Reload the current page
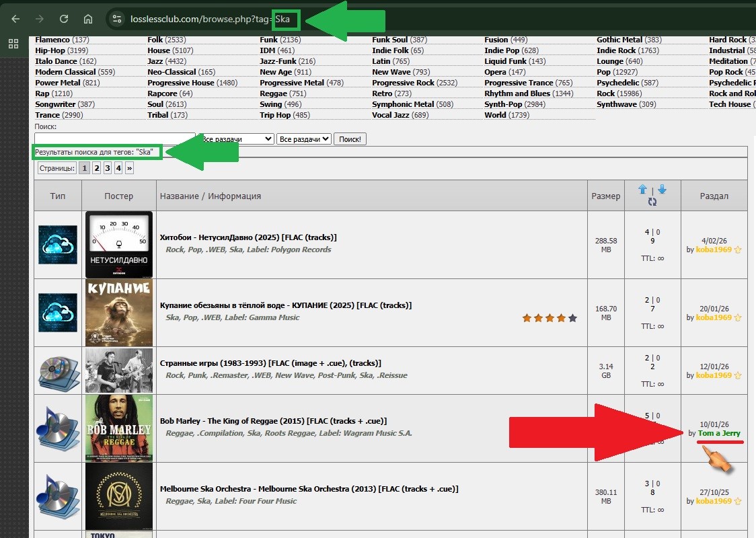This screenshot has width=756, height=538. [x=64, y=19]
